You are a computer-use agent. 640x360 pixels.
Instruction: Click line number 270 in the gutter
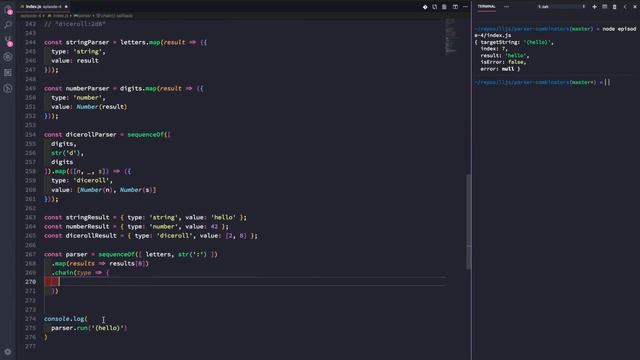coord(31,282)
